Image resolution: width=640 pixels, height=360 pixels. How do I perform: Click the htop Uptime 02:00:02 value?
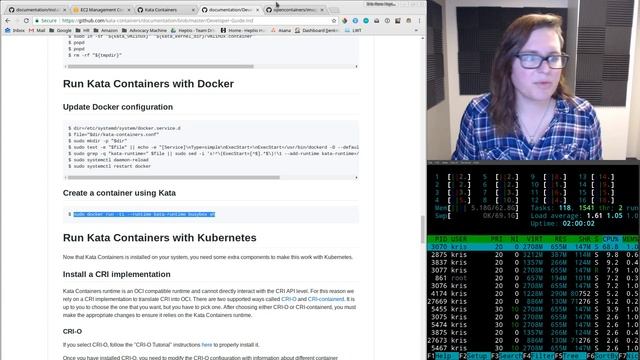[578, 224]
